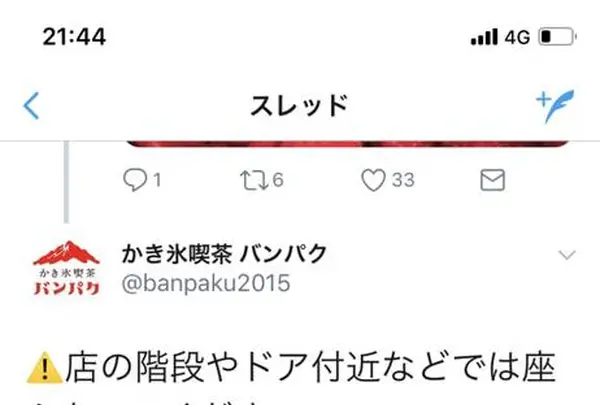Tap the yellow warning sign emoji
Screen dimensions: 600x405
(45, 367)
